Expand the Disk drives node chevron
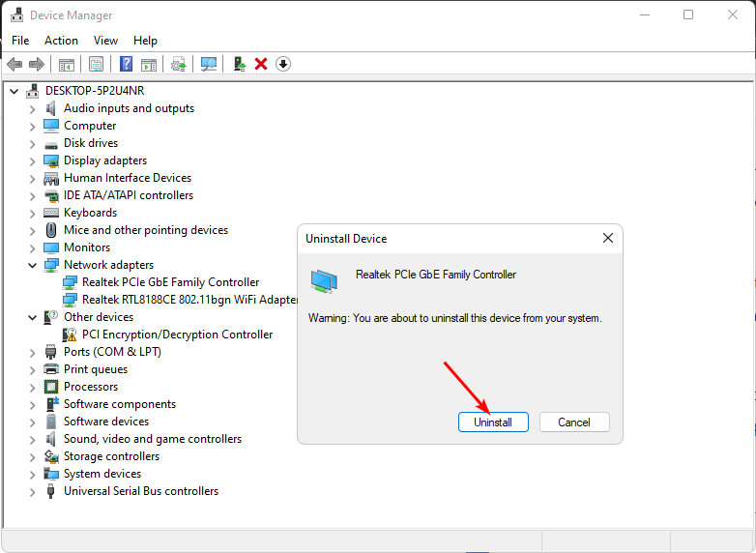Image resolution: width=756 pixels, height=553 pixels. click(32, 144)
